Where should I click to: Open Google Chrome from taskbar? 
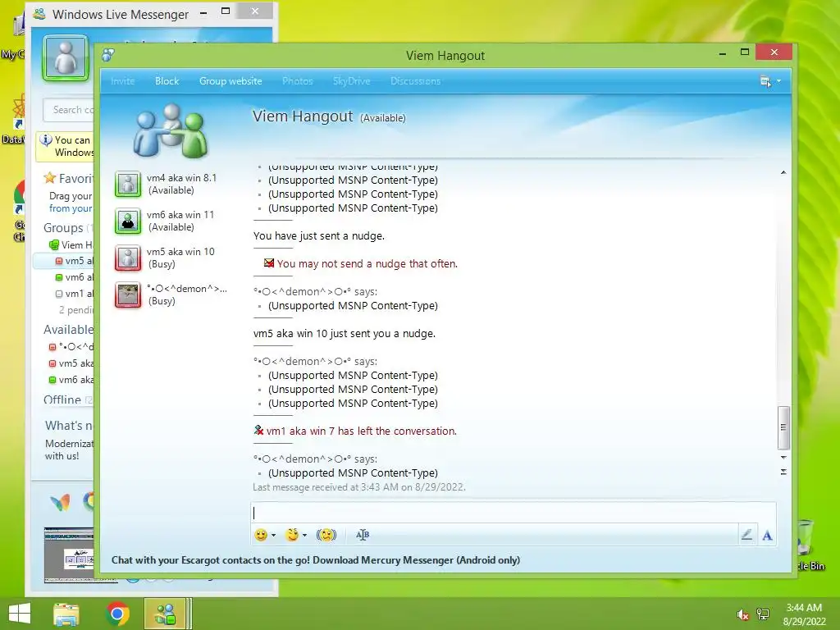[117, 614]
